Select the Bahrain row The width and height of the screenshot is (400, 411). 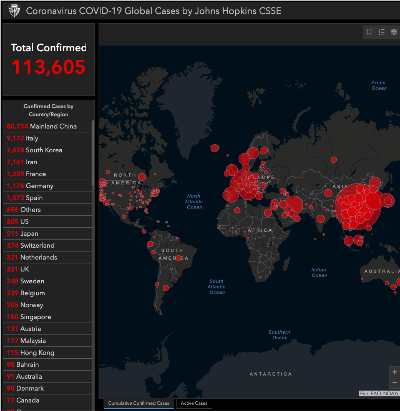coord(47,365)
